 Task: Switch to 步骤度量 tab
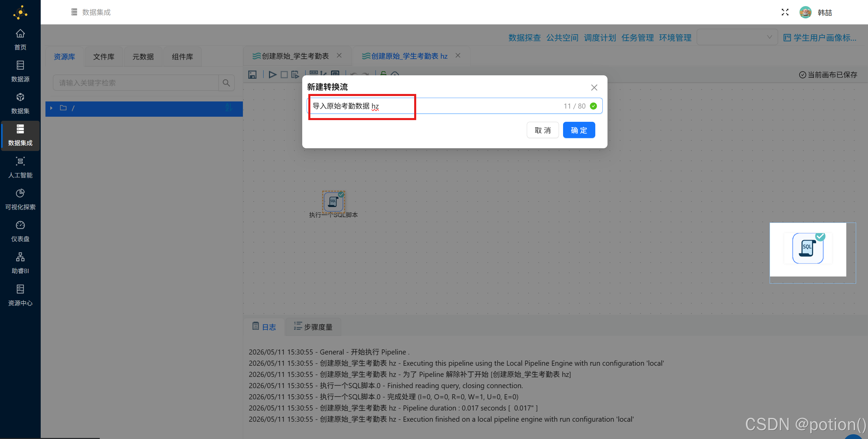(313, 327)
